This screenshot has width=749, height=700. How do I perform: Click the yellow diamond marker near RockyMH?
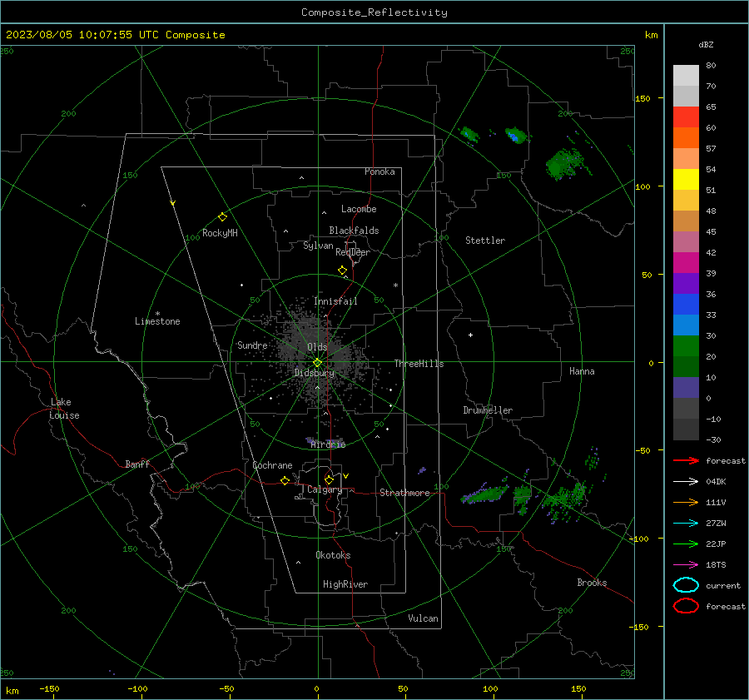(222, 217)
